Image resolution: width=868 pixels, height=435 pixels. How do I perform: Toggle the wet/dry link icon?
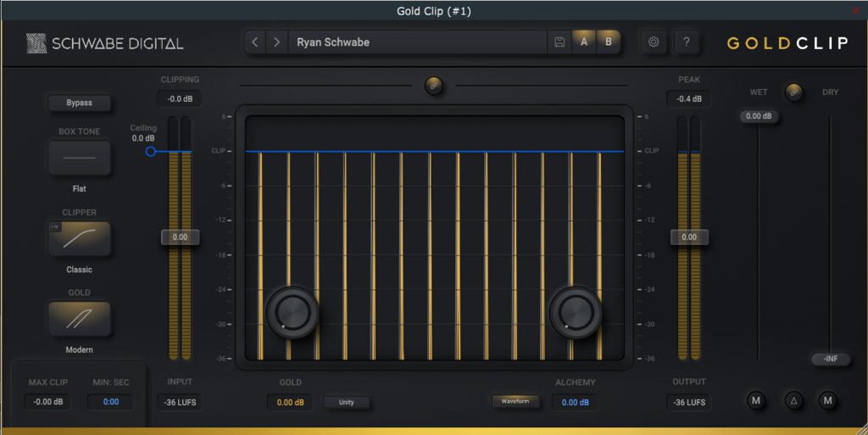[793, 92]
